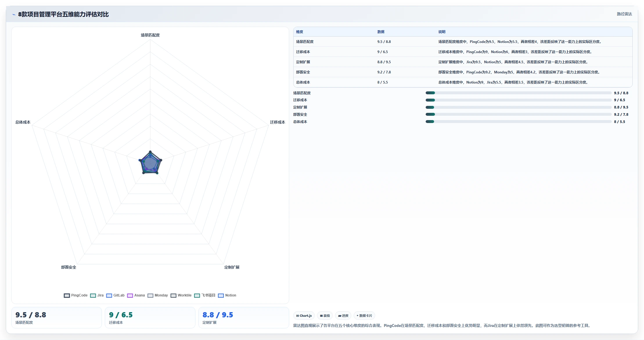Viewport: 644px width, 340px height.
Task: Click the page title 8款项目管理平台五维能力评估对比
Action: tap(63, 14)
